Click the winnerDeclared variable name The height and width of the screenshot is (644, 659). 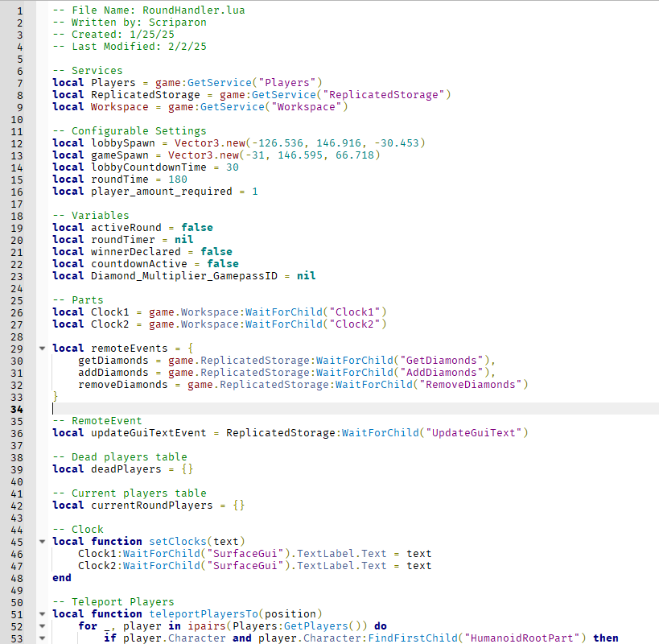pos(136,252)
